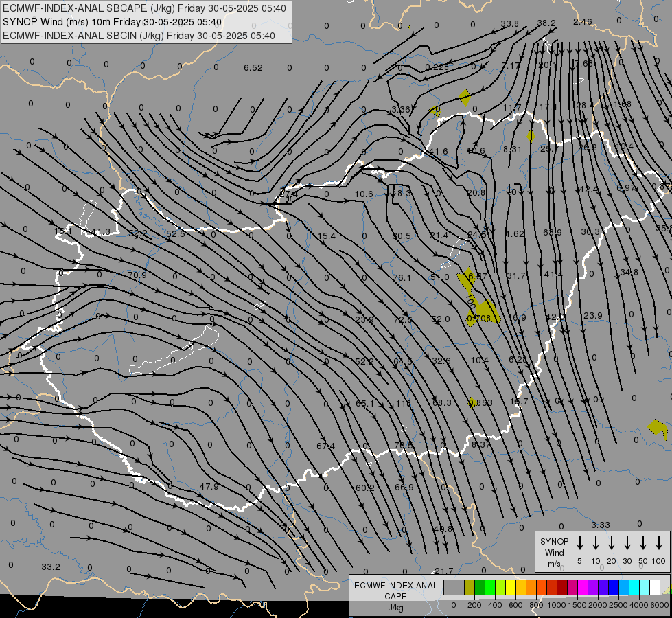
Task: Click the 10 m/s wind arrow in legend
Action: click(x=596, y=543)
